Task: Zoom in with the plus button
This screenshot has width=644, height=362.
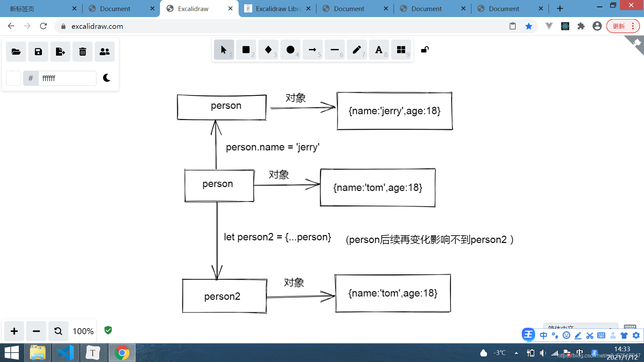Action: tap(14, 331)
